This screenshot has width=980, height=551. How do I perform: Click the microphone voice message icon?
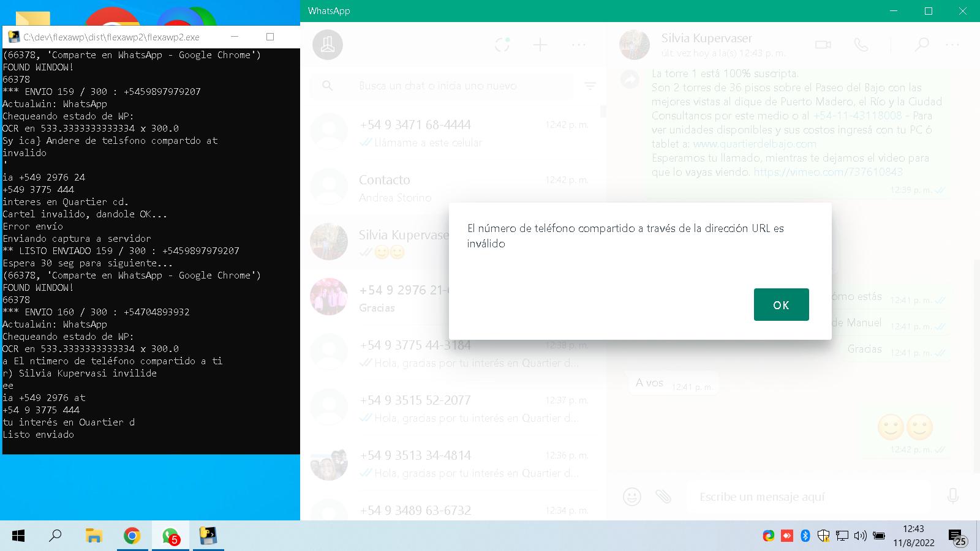[953, 496]
